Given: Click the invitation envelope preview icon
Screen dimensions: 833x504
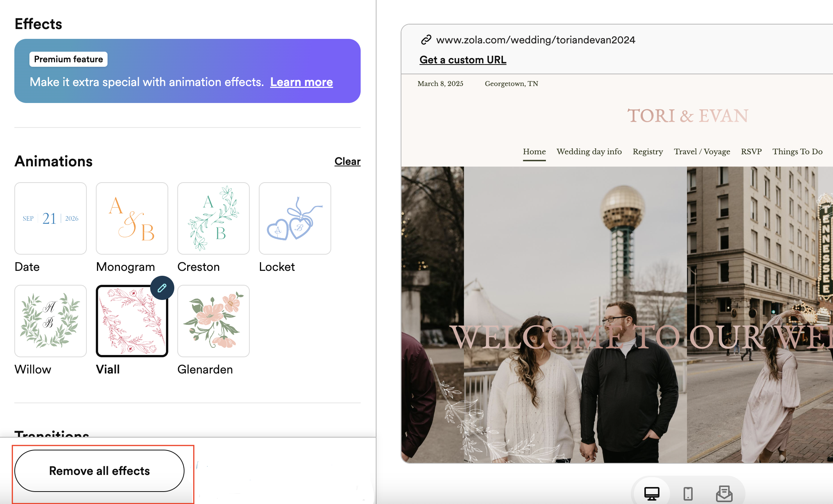Looking at the screenshot, I should (724, 493).
